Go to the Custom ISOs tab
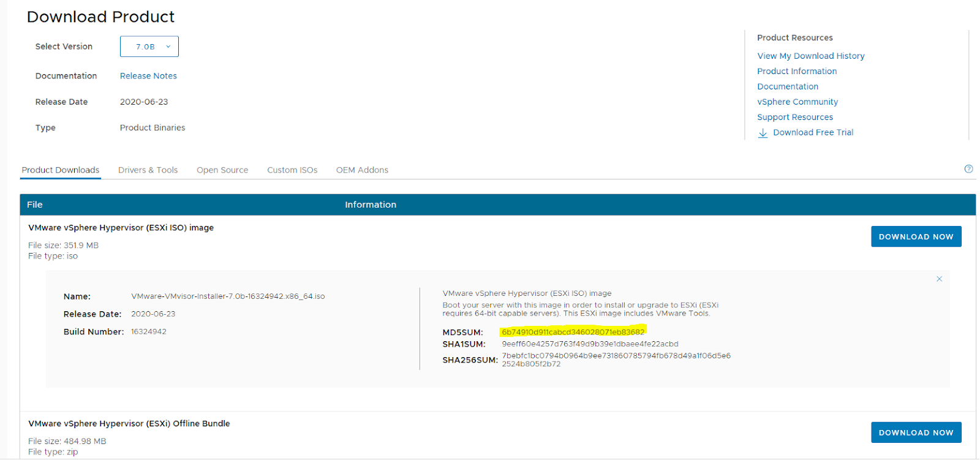 pos(292,170)
